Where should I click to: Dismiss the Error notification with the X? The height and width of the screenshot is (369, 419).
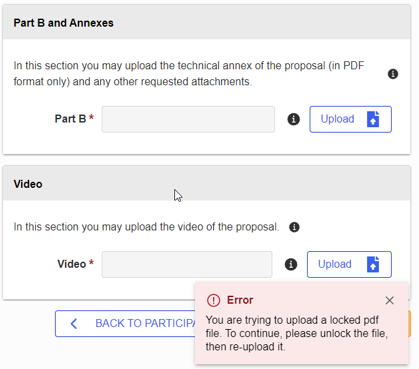tap(389, 300)
